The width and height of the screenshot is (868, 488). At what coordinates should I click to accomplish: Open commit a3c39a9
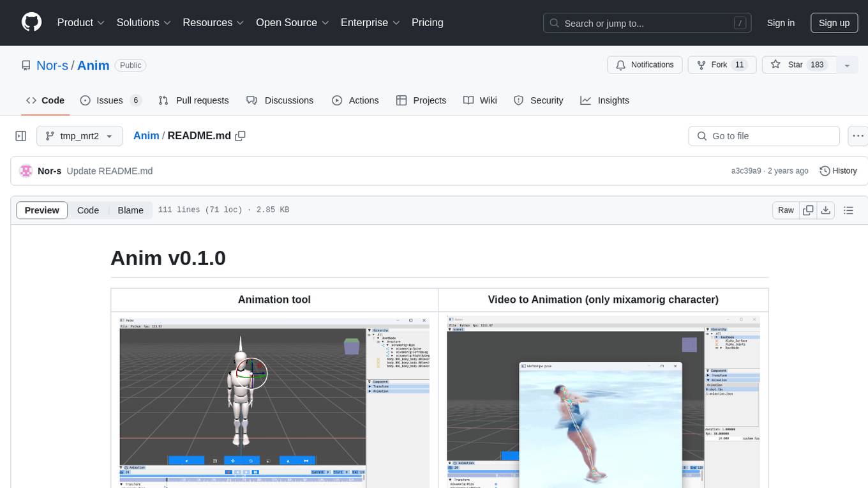[x=746, y=171]
